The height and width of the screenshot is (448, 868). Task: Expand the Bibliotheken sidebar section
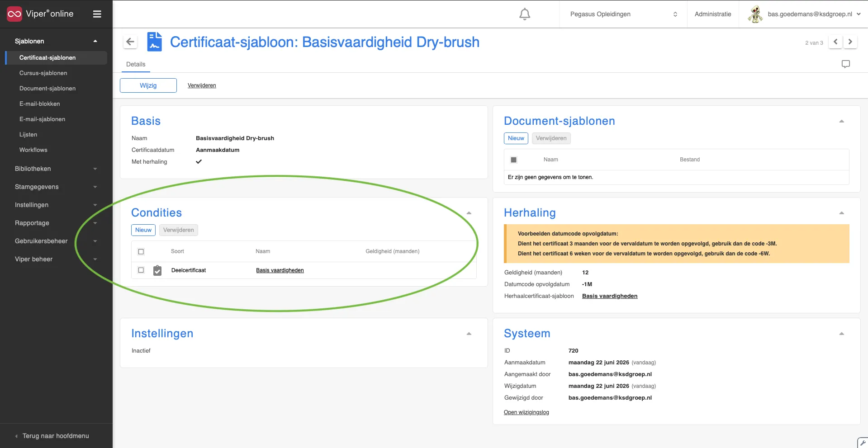click(56, 169)
